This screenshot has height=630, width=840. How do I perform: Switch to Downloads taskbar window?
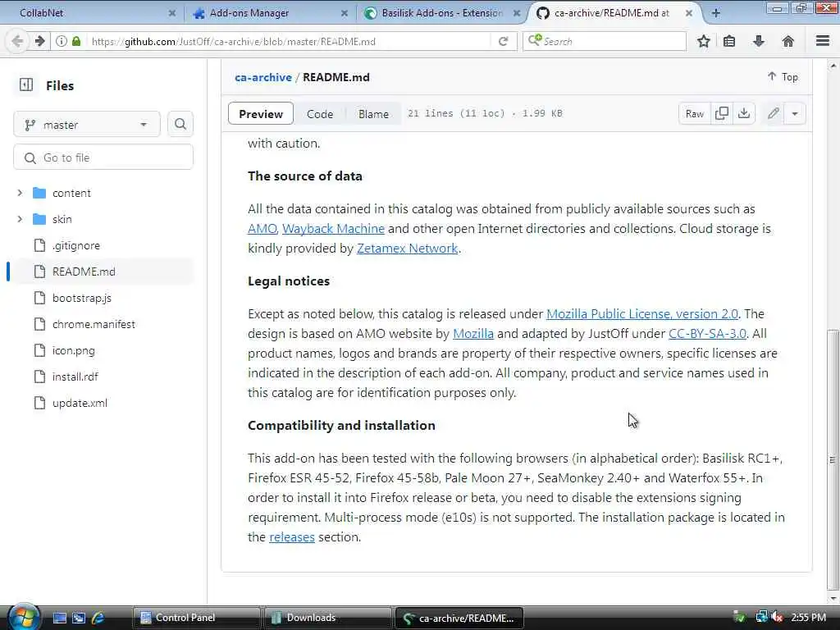coord(326,618)
